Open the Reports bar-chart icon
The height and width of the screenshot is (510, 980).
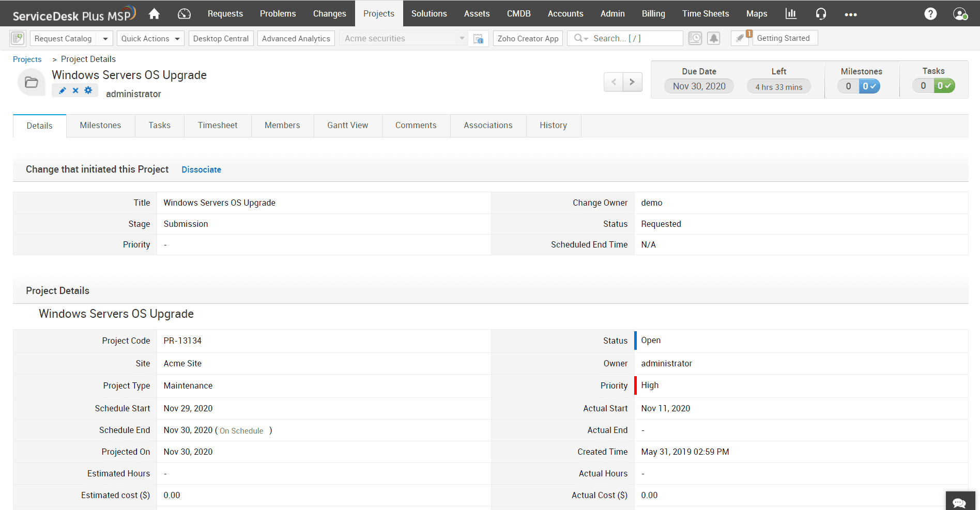(791, 13)
